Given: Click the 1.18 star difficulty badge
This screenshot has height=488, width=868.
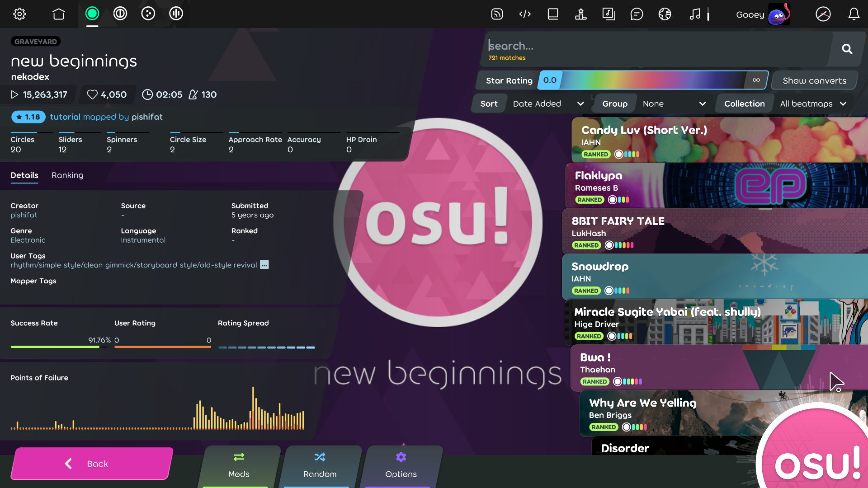Looking at the screenshot, I should 28,117.
